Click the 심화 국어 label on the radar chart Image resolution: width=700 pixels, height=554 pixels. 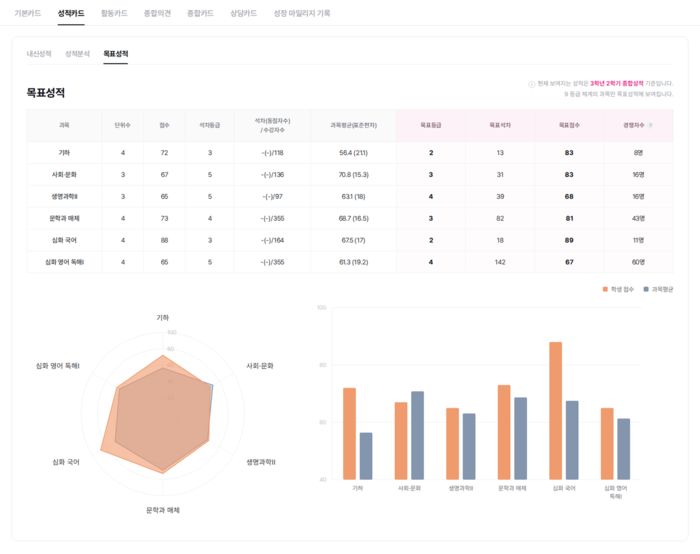(66, 462)
